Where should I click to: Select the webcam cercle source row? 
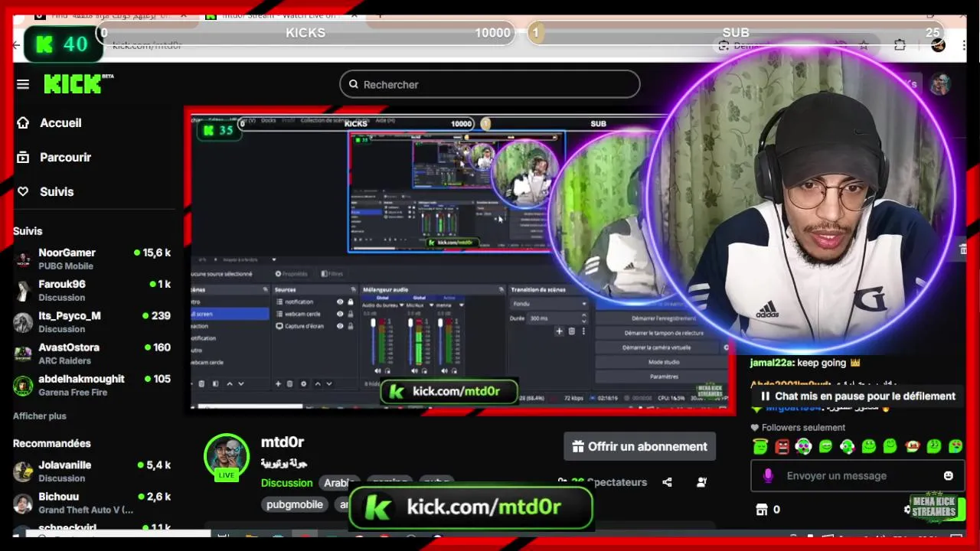tap(315, 314)
